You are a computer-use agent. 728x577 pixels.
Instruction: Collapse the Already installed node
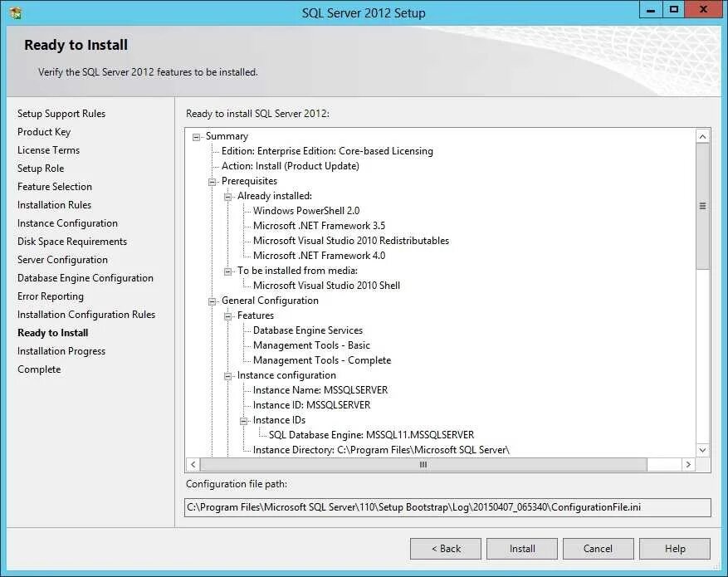(x=228, y=197)
